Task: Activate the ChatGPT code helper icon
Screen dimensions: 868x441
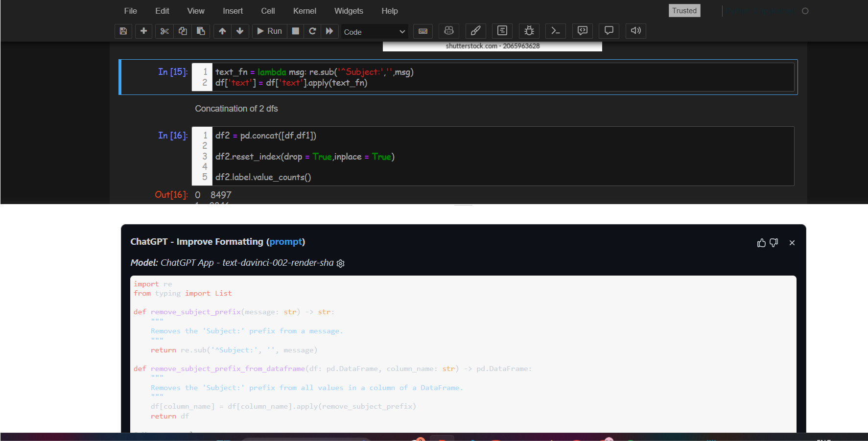Action: pos(448,31)
